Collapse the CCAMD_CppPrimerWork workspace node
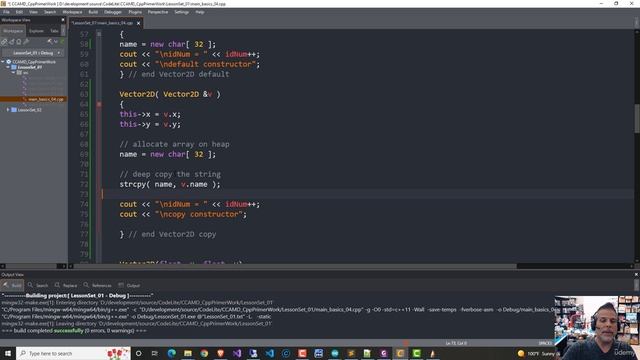Viewport: 640px width, 360px height. 3,62
